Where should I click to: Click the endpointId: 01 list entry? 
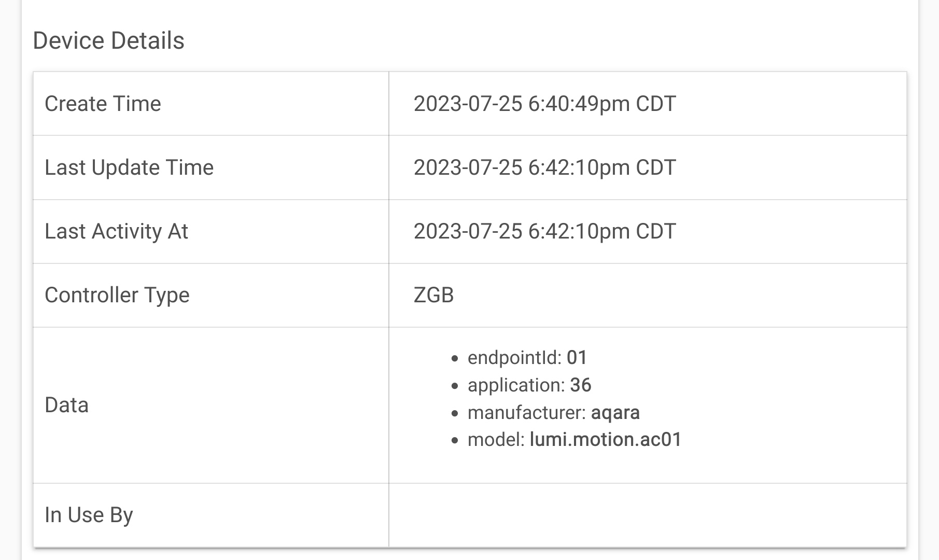(527, 358)
